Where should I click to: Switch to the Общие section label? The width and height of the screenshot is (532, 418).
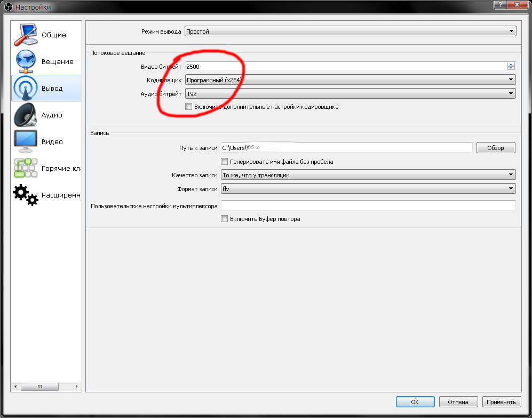click(53, 35)
